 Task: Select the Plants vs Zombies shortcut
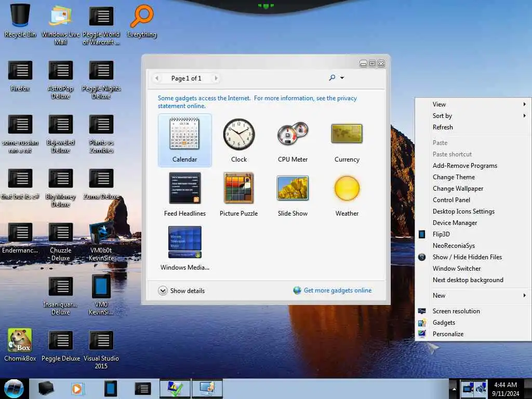[101, 134]
